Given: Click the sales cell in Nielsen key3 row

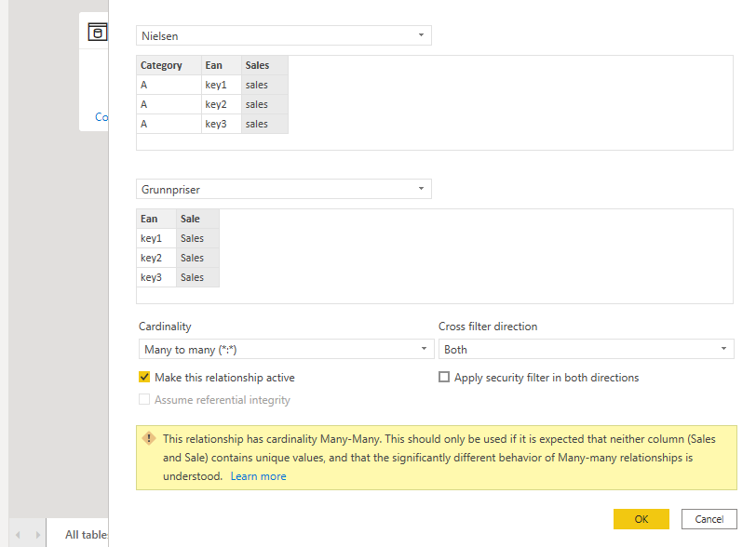Looking at the screenshot, I should point(264,124).
